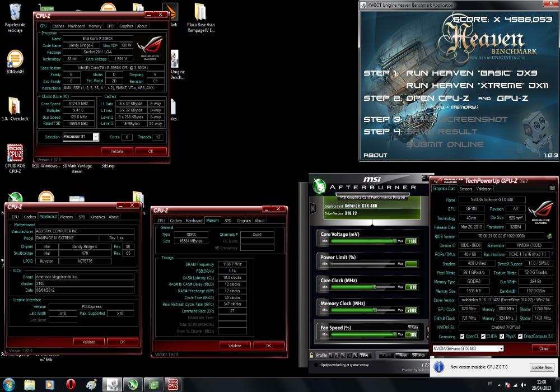Select Afterburner profile slot 5
560x392 pixels.
(x=355, y=355)
